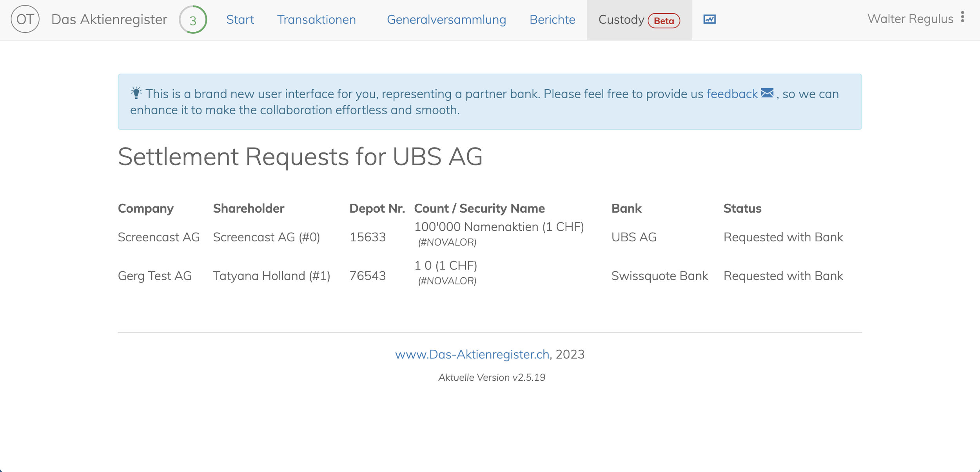
Task: Open the three-dot user menu
Action: 962,17
